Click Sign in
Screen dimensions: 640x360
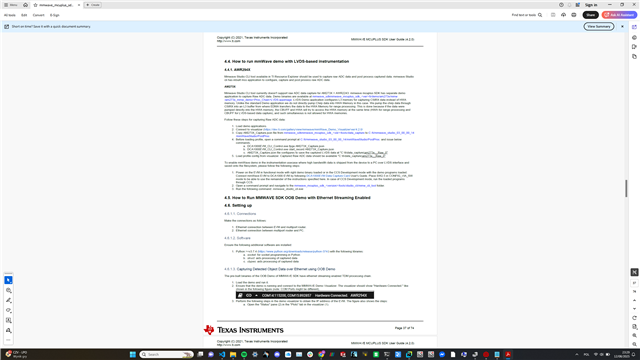coord(591,5)
